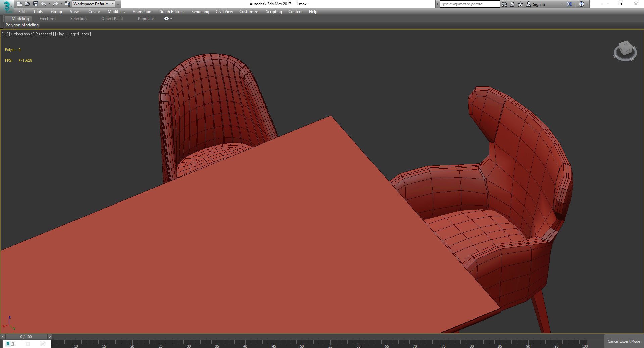
Task: Open the Help dropdown arrow
Action: pos(587,4)
